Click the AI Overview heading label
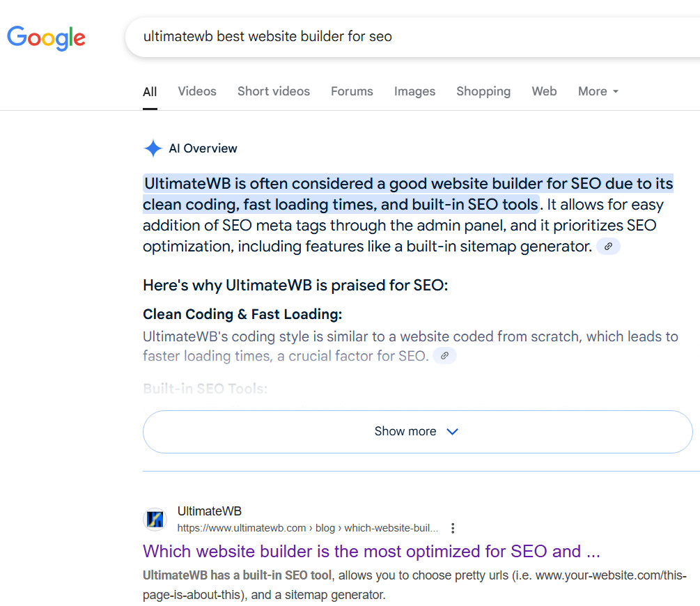This screenshot has height=606, width=700. tap(203, 148)
